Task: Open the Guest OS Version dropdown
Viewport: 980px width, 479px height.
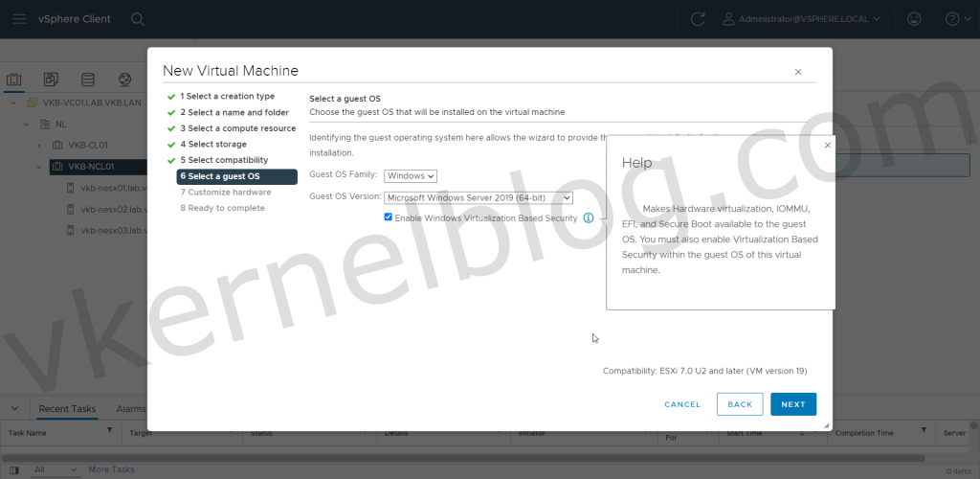Action: [479, 197]
